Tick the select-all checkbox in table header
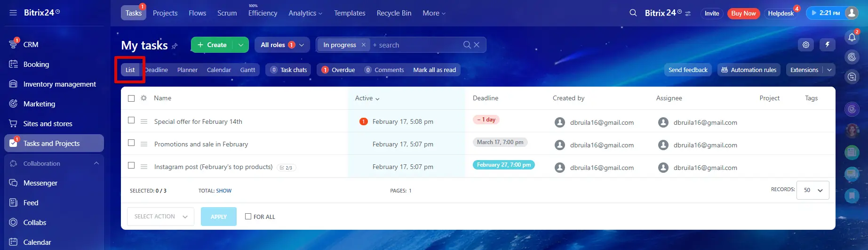The image size is (868, 250). (x=131, y=98)
